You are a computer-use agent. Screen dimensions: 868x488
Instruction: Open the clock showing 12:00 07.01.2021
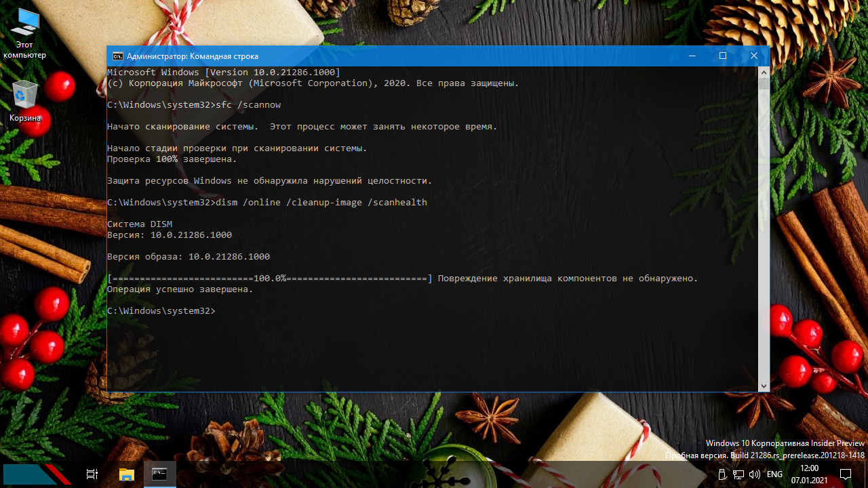tap(810, 474)
